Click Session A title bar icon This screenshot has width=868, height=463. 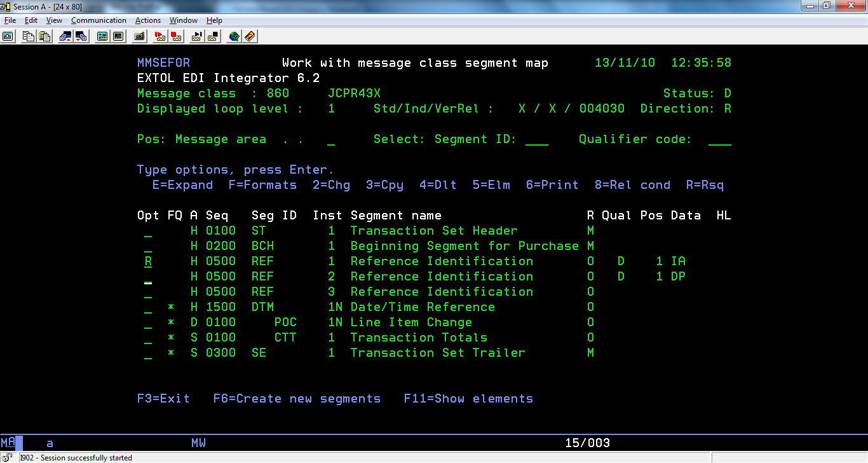(x=6, y=6)
